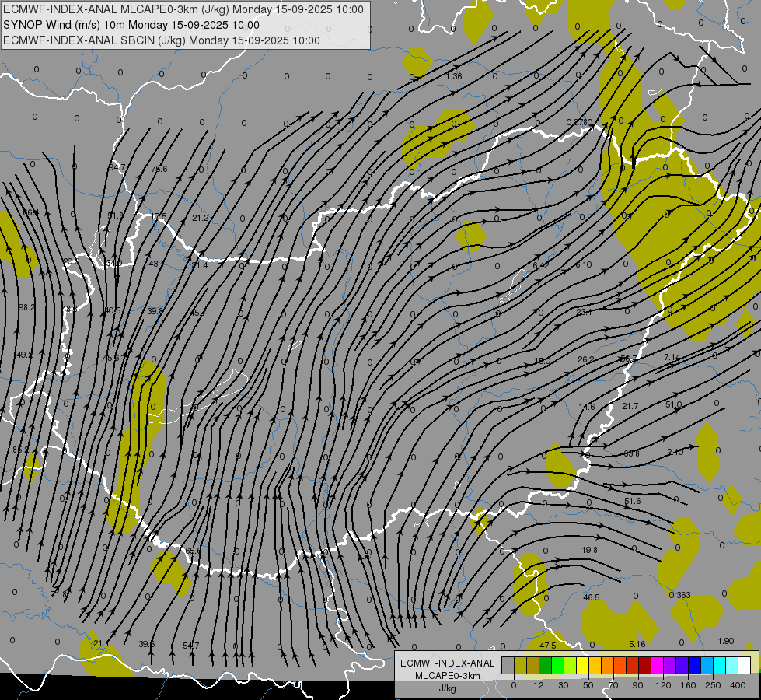Select the cyan legend swatch

pyautogui.click(x=719, y=665)
